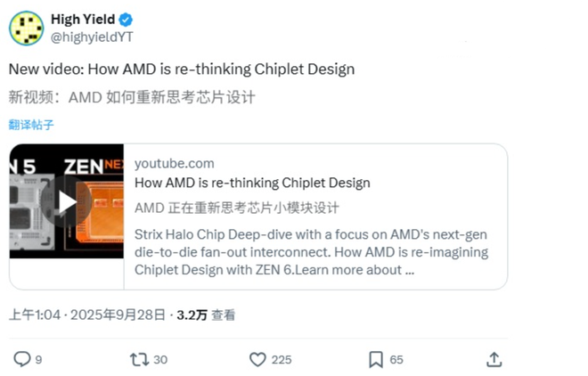
Task: Click the blue verified badge
Action: (x=127, y=19)
